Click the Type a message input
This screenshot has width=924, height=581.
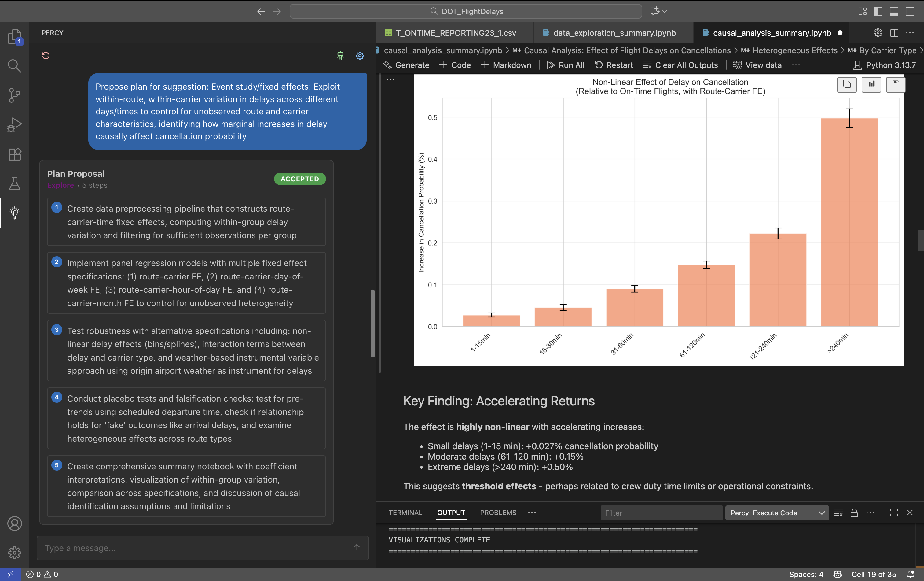click(x=196, y=548)
